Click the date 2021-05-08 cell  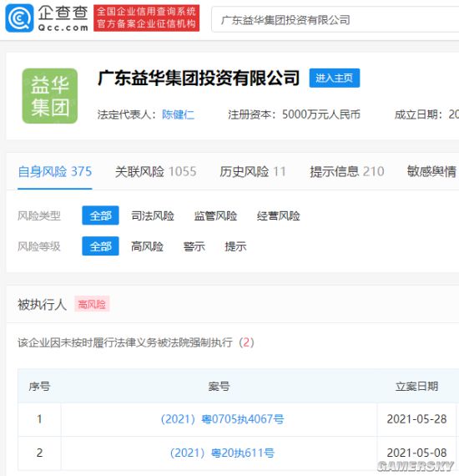coord(416,453)
